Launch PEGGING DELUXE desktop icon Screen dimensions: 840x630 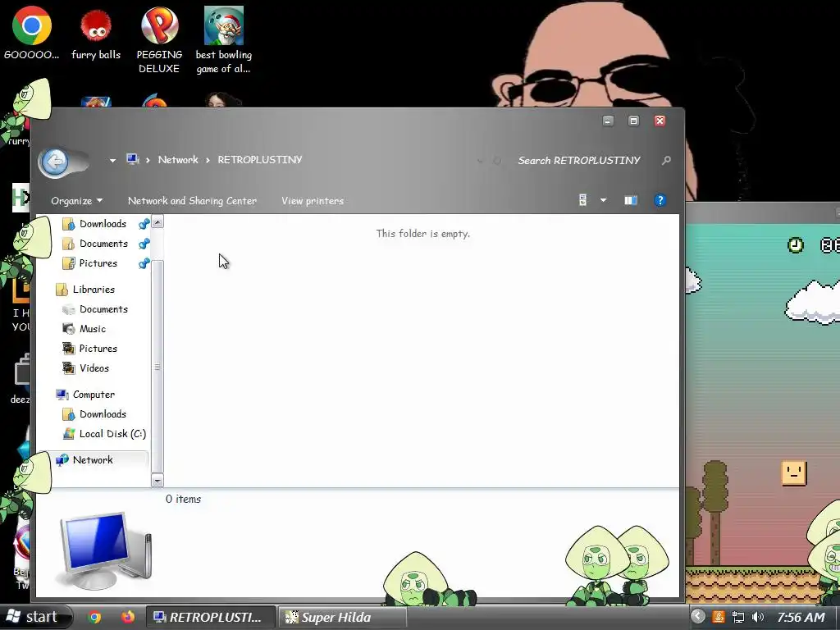[159, 40]
